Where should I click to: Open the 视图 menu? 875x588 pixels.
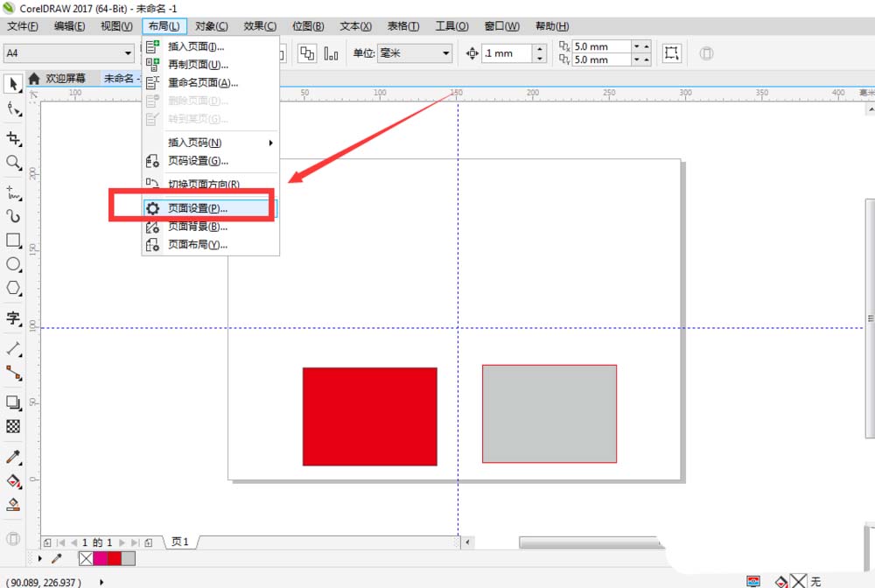[x=116, y=26]
